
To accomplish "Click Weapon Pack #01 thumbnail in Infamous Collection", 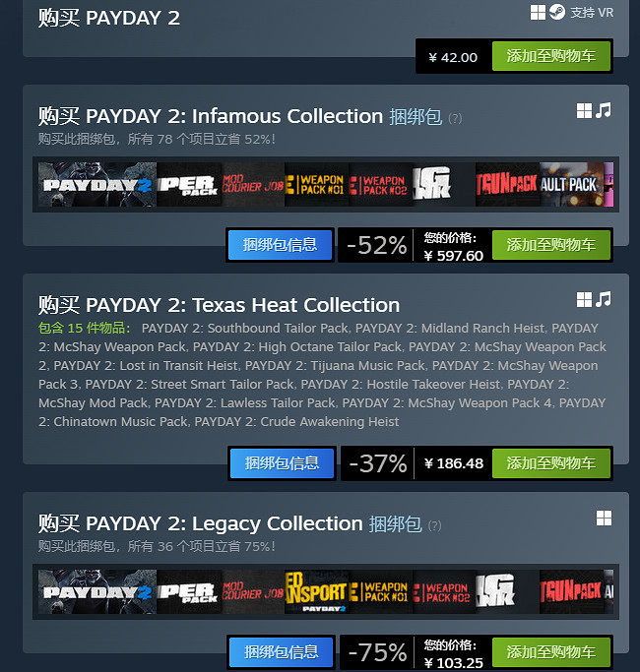I will [x=317, y=184].
